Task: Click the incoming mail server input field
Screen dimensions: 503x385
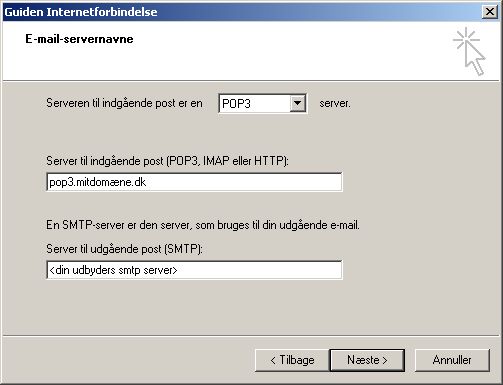Action: click(x=194, y=182)
